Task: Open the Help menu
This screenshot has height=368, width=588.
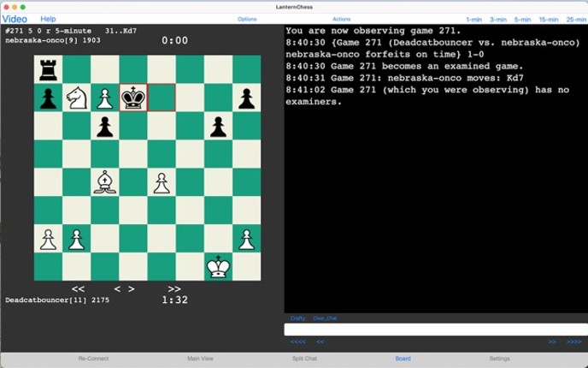Action: (48, 19)
